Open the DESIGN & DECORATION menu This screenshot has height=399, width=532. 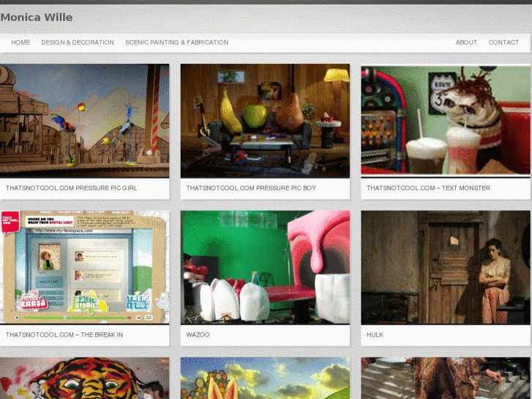tap(78, 42)
